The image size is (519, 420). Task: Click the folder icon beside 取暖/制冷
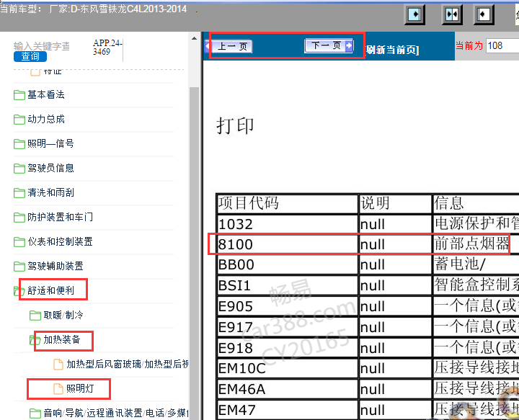click(35, 316)
